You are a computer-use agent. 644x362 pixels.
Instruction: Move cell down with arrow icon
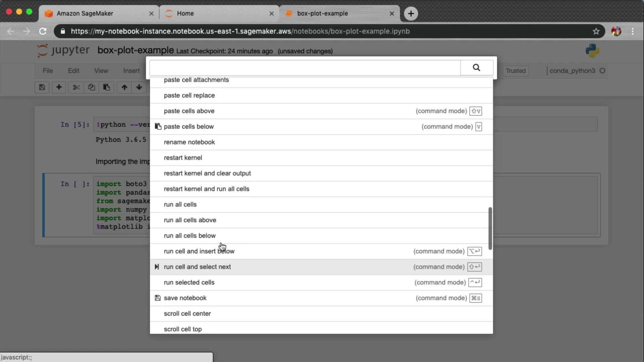139,87
